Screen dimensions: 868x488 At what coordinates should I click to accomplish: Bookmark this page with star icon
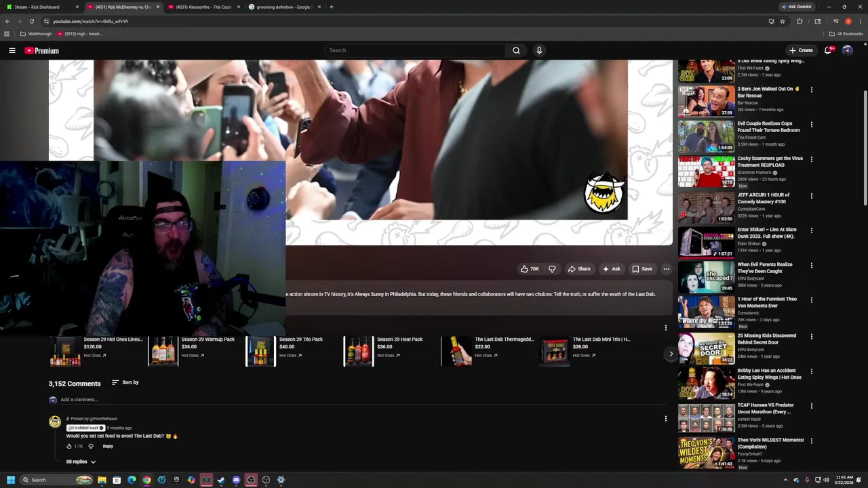(x=782, y=21)
